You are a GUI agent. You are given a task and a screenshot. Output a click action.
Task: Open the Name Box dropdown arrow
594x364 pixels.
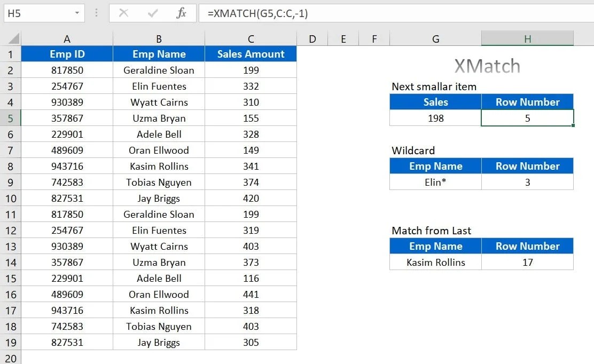coord(77,13)
